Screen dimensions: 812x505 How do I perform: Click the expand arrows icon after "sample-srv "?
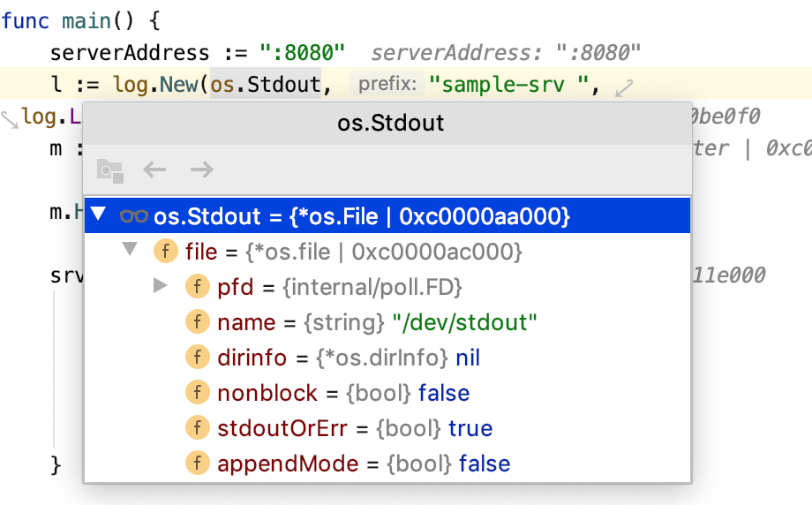pyautogui.click(x=624, y=87)
